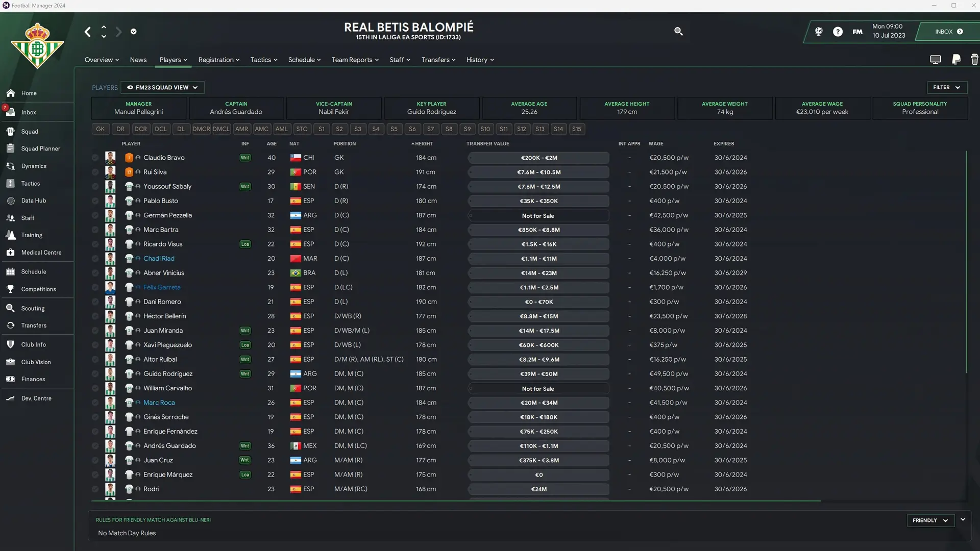This screenshot has width=980, height=551.
Task: Open the Tactics menu tab
Action: tap(264, 60)
